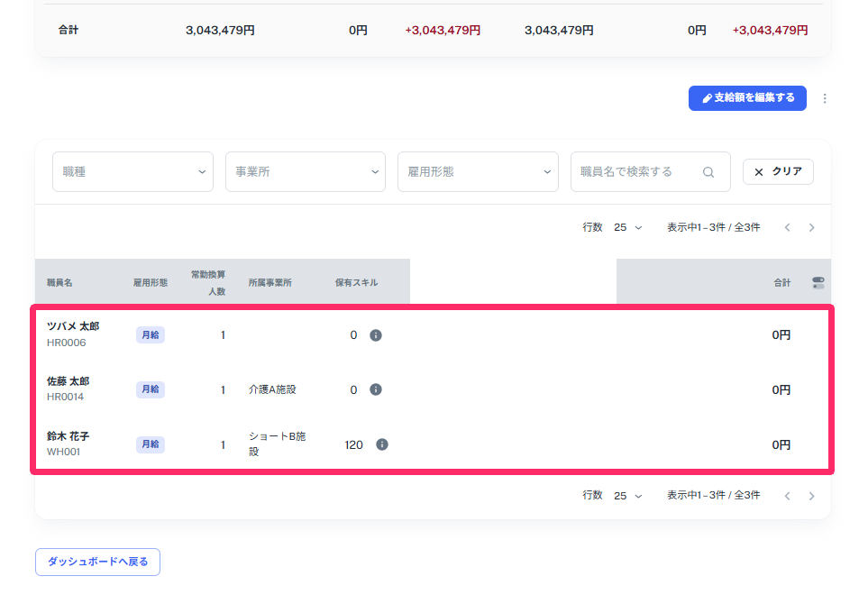
Task: Open the 雇用形態 filter dropdown
Action: [x=478, y=171]
